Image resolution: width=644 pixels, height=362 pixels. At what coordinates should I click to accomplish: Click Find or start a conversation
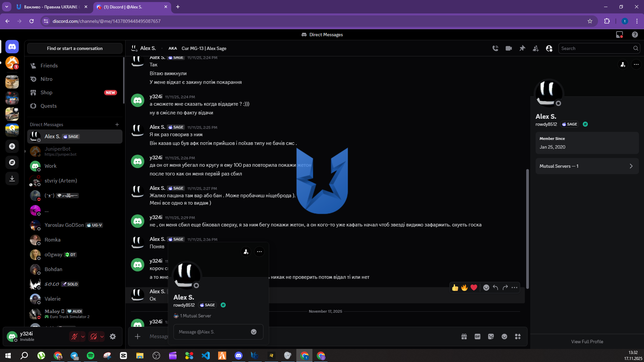pos(75,48)
